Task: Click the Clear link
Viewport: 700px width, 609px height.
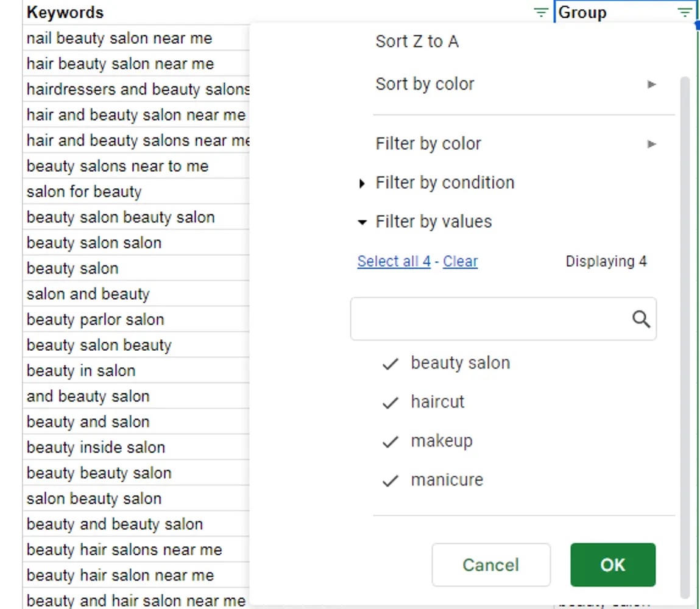Action: (460, 261)
